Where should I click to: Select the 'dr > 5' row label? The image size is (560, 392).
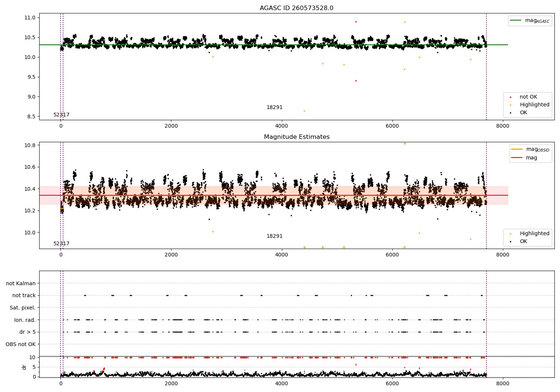coord(28,332)
